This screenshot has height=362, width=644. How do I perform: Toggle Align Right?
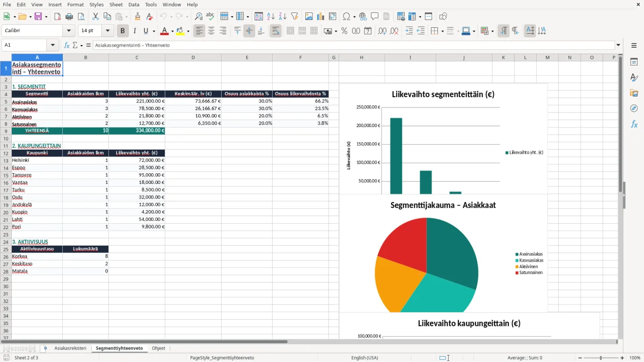point(223,31)
